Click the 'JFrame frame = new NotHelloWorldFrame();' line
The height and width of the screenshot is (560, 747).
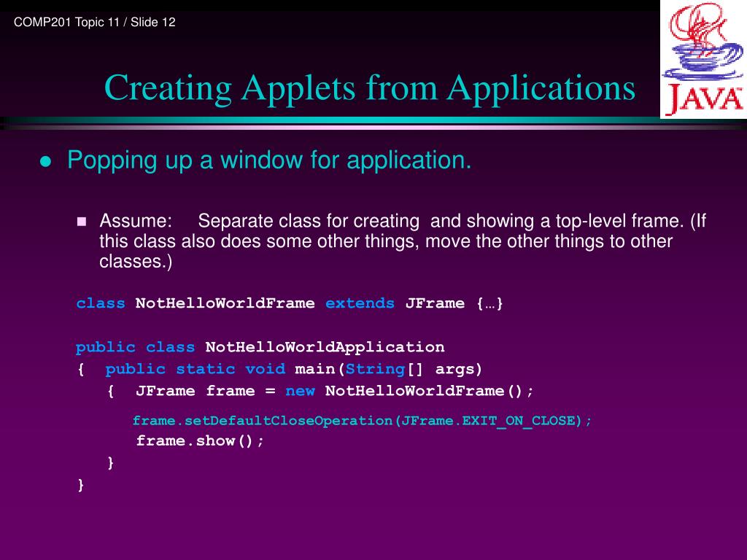[334, 391]
